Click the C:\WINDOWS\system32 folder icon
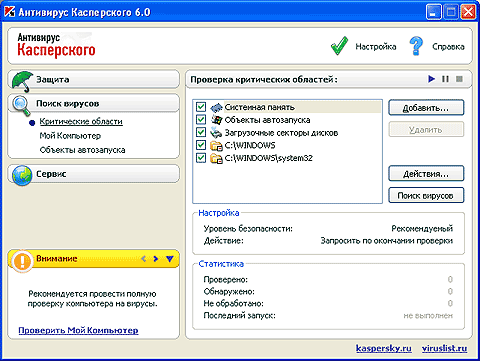Image resolution: width=480 pixels, height=361 pixels. (216, 158)
